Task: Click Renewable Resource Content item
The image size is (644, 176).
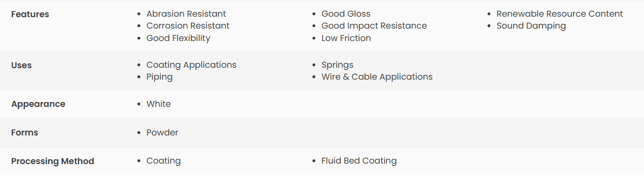Action: click(560, 14)
